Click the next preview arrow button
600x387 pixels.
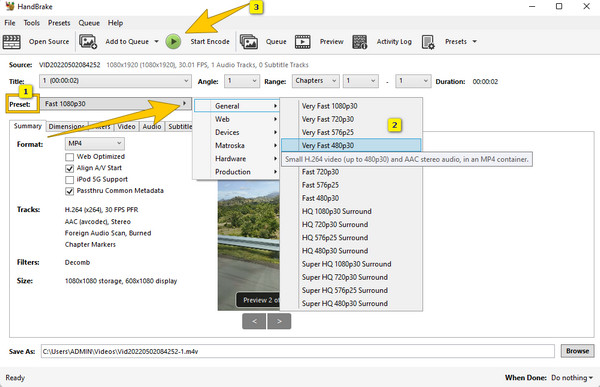click(x=279, y=321)
